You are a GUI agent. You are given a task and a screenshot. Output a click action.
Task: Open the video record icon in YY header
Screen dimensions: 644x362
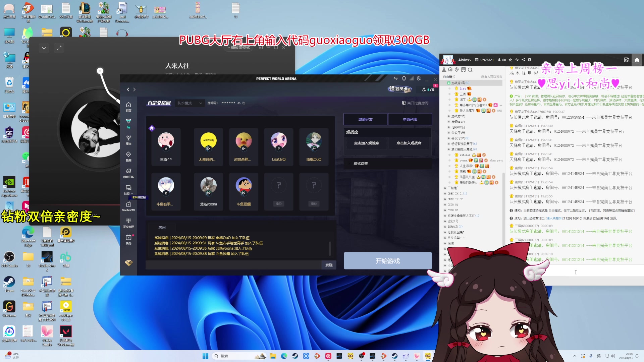(x=626, y=60)
